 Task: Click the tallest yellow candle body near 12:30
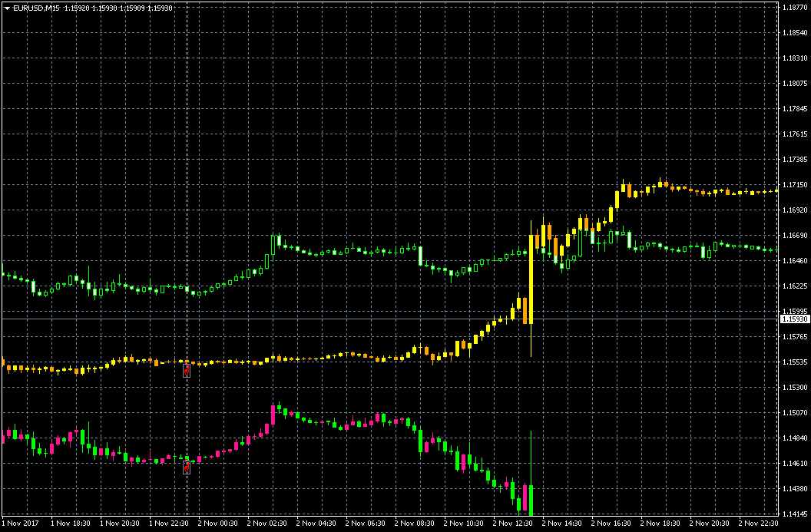coord(531,279)
